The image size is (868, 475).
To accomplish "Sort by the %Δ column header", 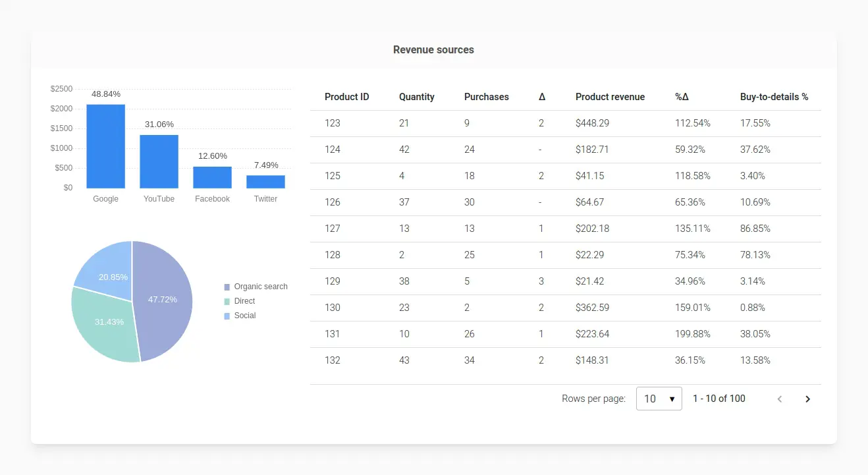I will [x=682, y=97].
